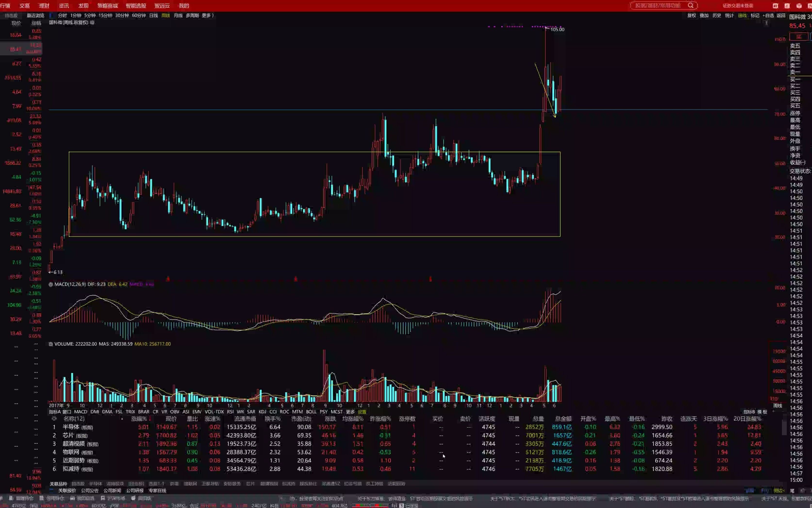Click the market breadth color bar in status bar
812x508 pixels.
coord(369,505)
